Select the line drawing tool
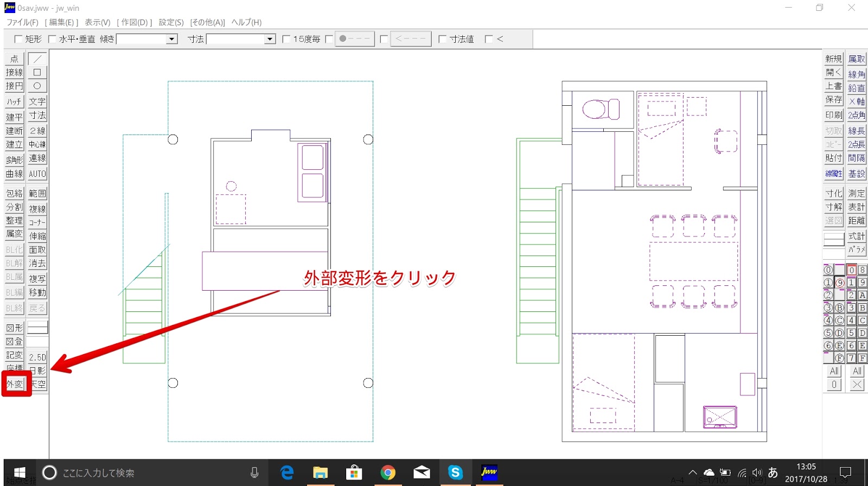The height and width of the screenshot is (486, 868). click(37, 59)
